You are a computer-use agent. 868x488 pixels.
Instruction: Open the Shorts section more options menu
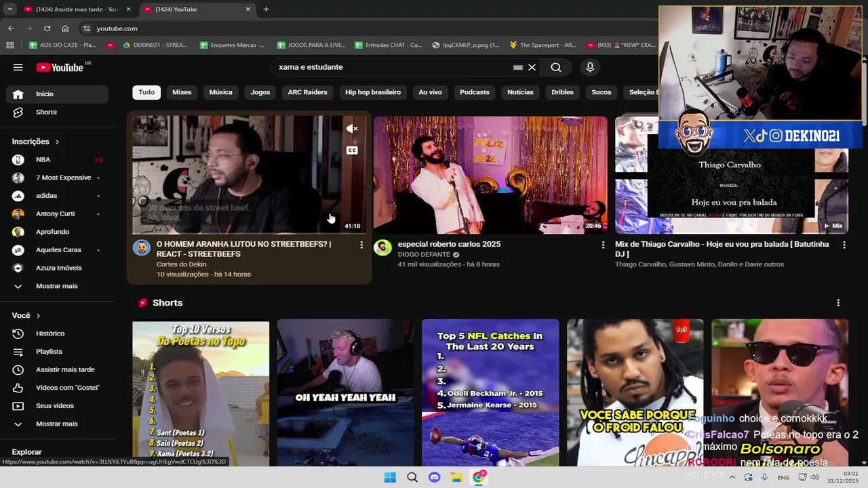click(838, 303)
